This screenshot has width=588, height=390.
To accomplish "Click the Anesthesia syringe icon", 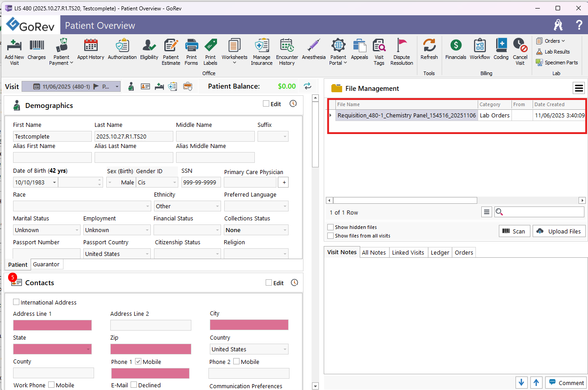I will [313, 45].
